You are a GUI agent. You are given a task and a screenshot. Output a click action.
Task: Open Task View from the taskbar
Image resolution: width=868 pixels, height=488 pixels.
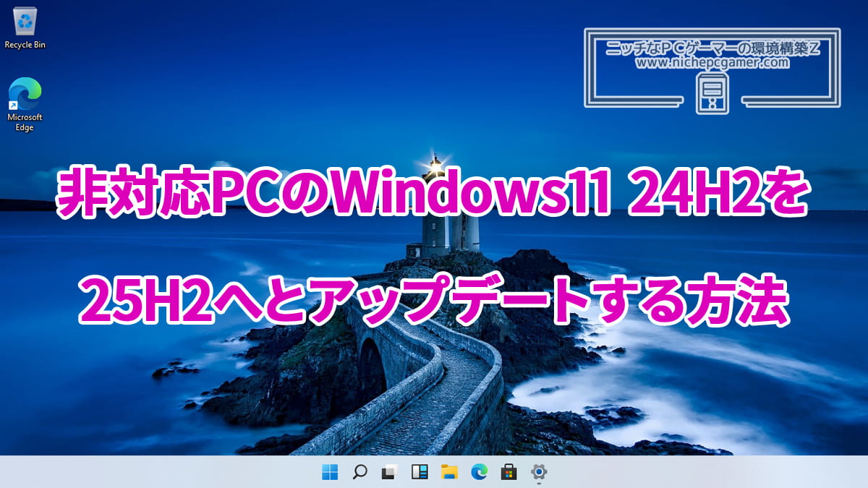[x=389, y=472]
